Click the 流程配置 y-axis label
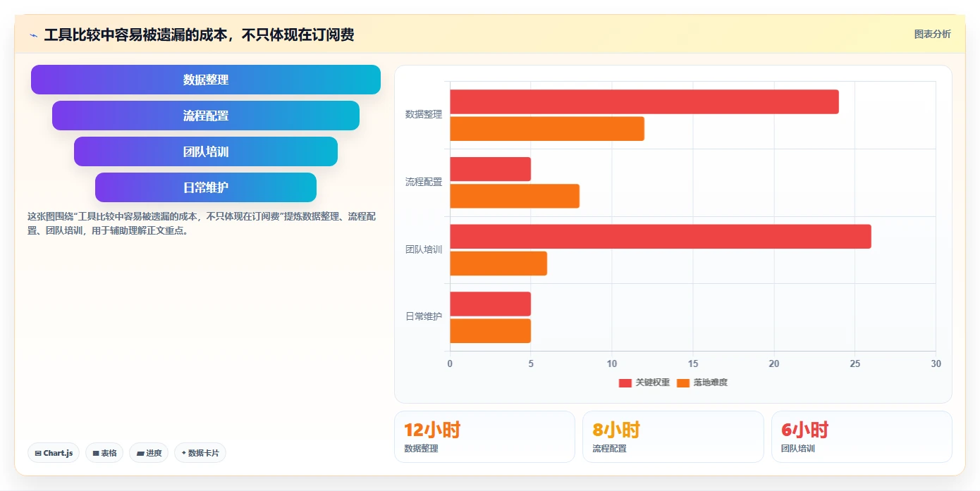980x491 pixels. click(424, 182)
